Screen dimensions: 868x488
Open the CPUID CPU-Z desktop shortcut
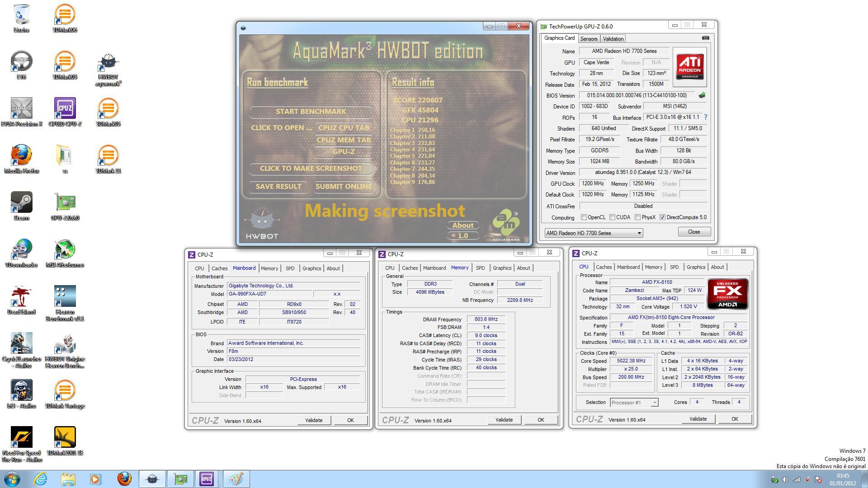click(65, 113)
